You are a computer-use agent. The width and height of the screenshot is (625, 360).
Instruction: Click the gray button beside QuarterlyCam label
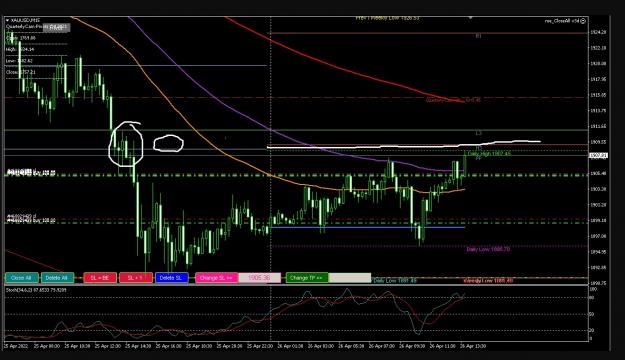click(57, 27)
